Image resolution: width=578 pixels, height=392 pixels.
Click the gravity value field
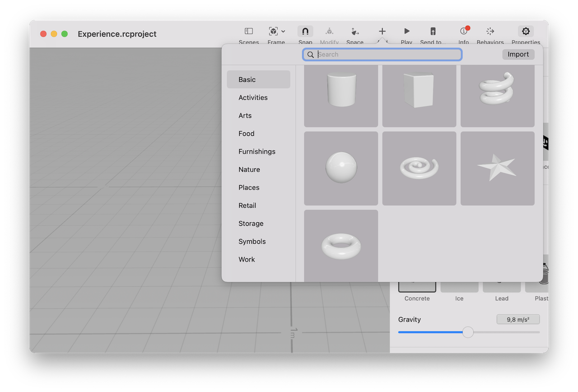[518, 320]
